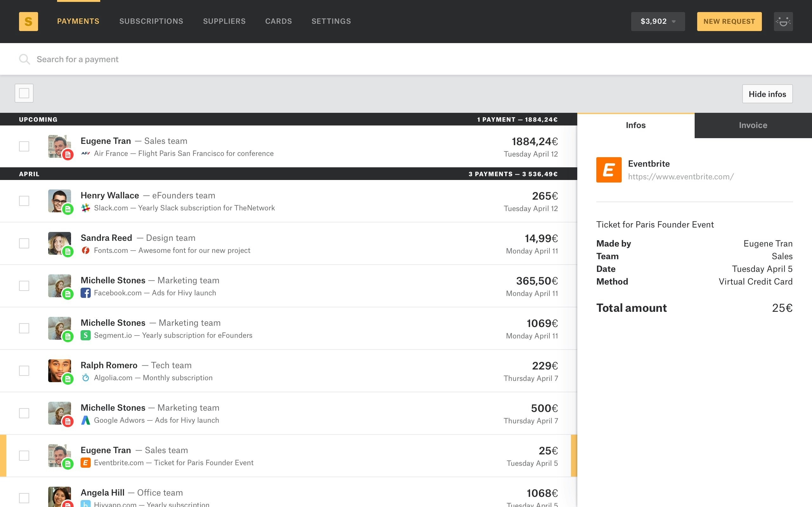Open the Subscriptions menu item

[151, 22]
